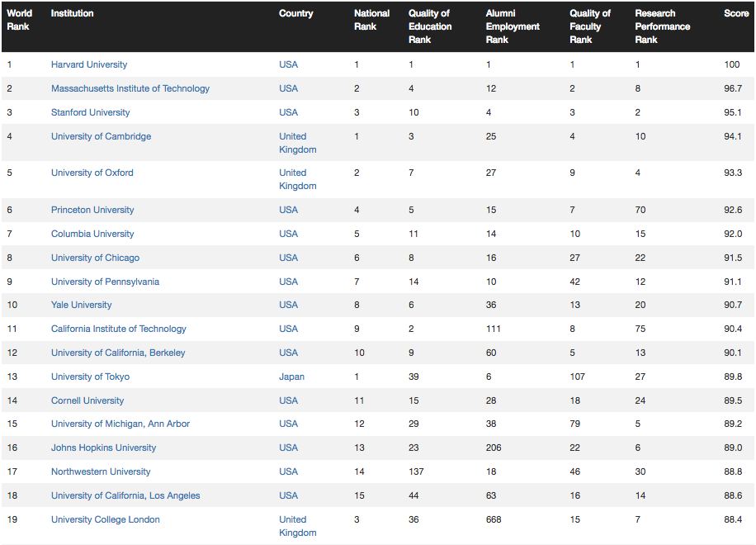Click Research Performance Rank header

pos(663,26)
